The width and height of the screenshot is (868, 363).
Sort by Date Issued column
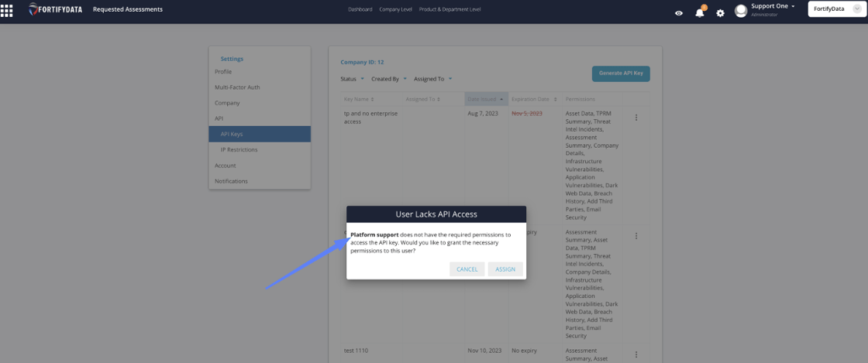pos(485,99)
